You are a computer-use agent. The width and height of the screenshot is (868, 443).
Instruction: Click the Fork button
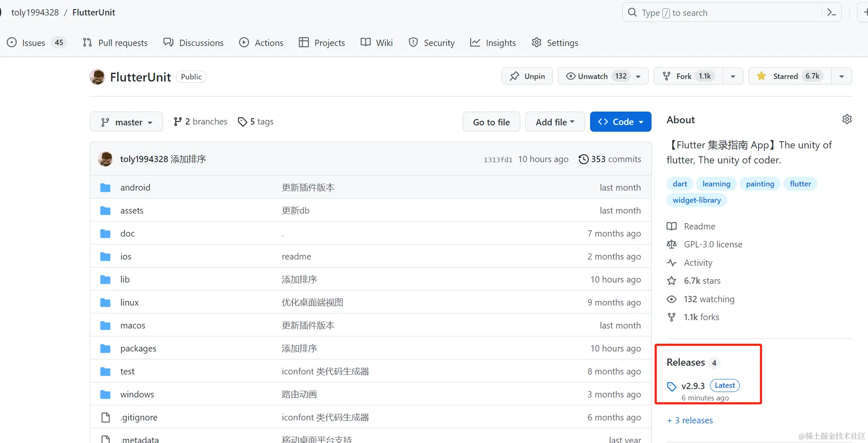[689, 76]
